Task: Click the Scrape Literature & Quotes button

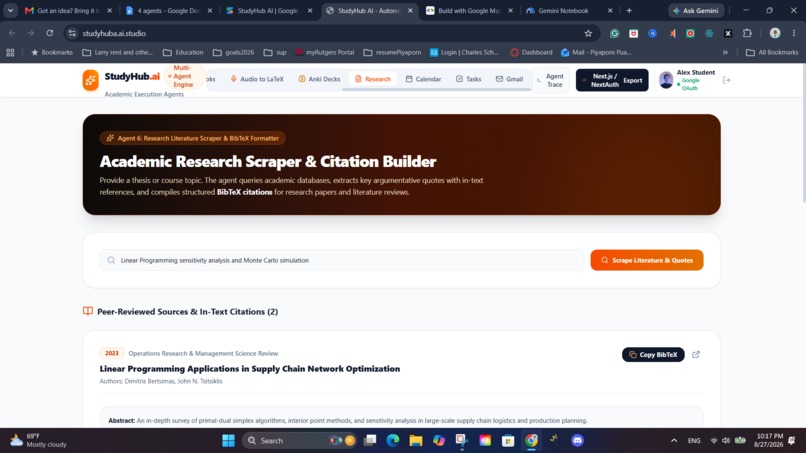Action: pyautogui.click(x=647, y=260)
